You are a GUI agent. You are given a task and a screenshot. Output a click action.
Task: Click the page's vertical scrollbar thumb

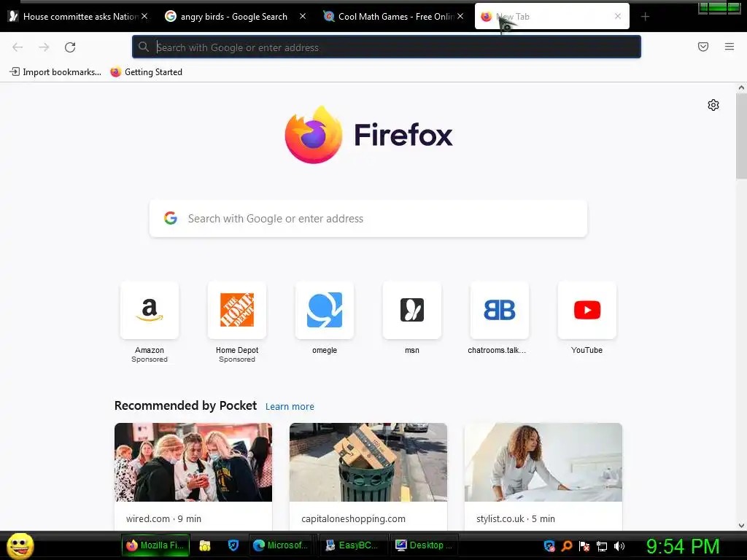[741, 136]
